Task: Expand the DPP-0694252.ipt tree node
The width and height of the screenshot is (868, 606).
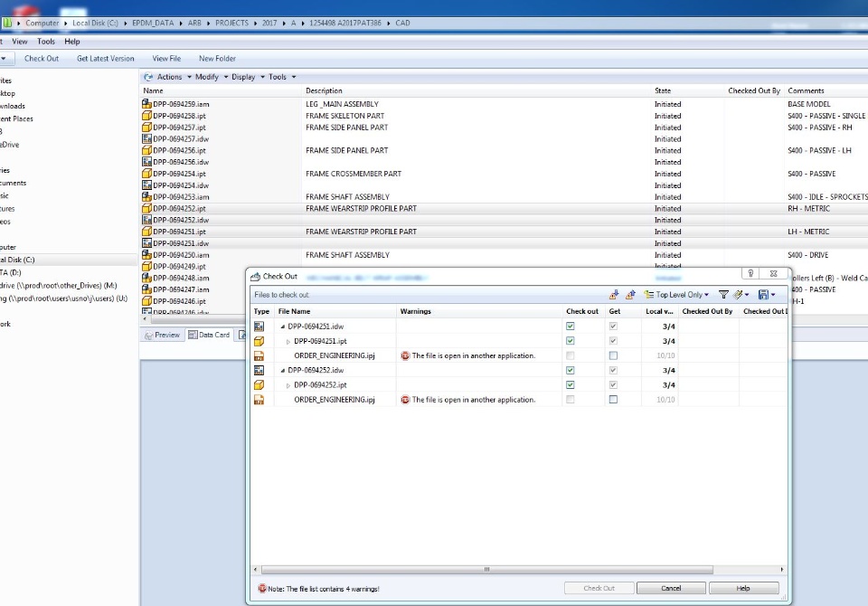Action: tap(288, 385)
